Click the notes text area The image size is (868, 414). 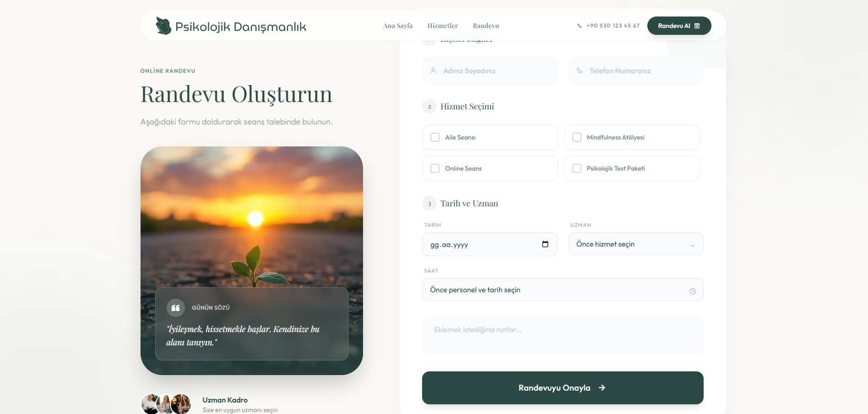(563, 335)
